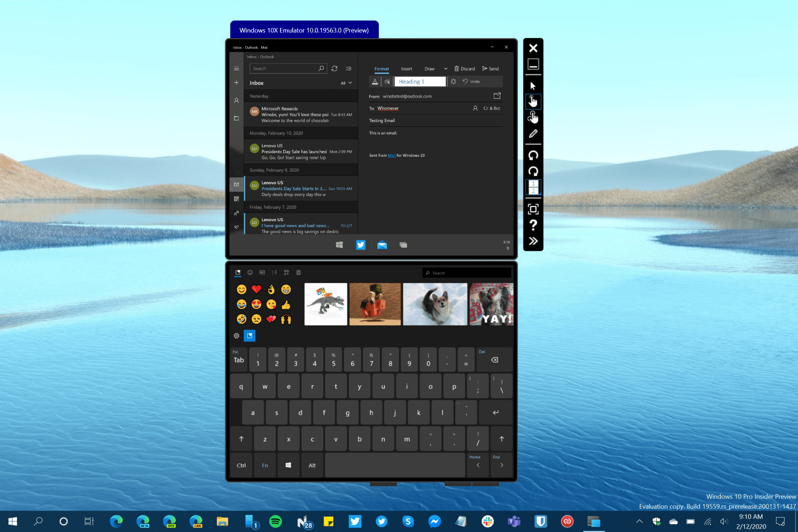Select the pen input tool in emulator toolbar
The image size is (798, 532).
point(533,133)
